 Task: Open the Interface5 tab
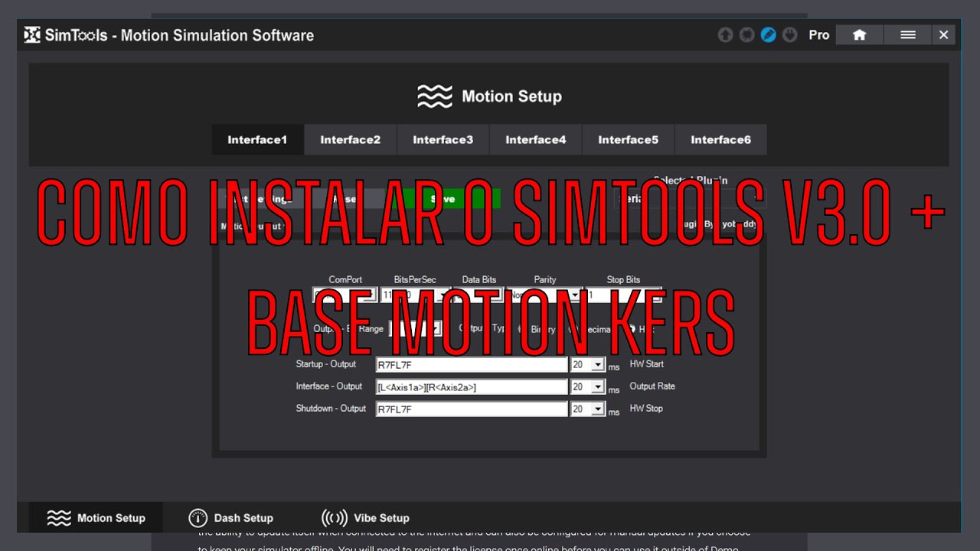(628, 140)
